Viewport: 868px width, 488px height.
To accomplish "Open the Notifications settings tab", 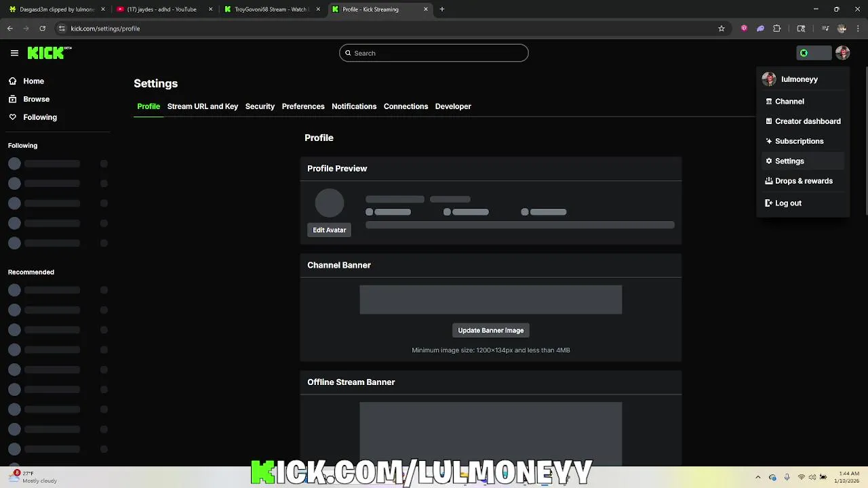I will pyautogui.click(x=354, y=106).
